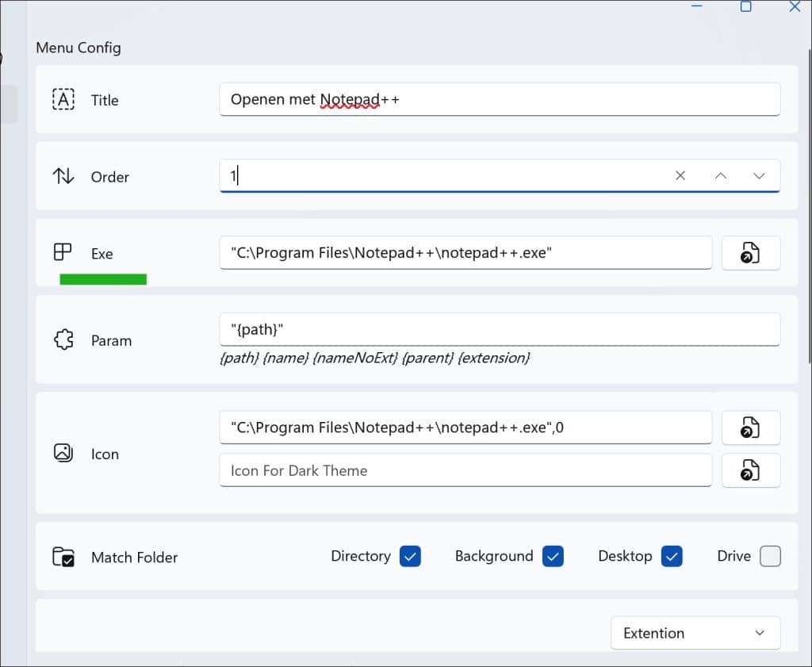Enable the Drive checkbox

coord(770,557)
